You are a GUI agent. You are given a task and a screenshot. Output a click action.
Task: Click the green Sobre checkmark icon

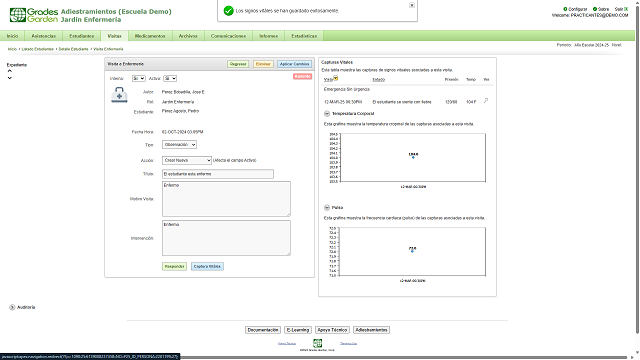595,9
